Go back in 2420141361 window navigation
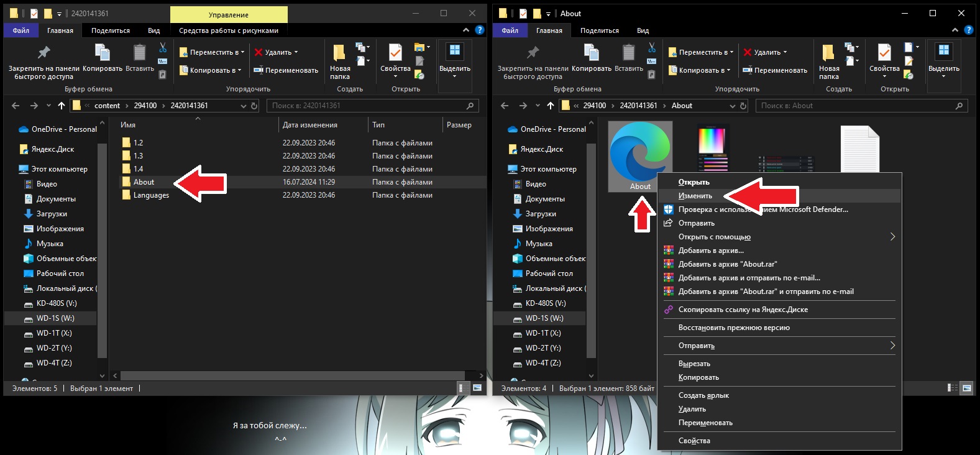This screenshot has height=455, width=980. point(16,106)
